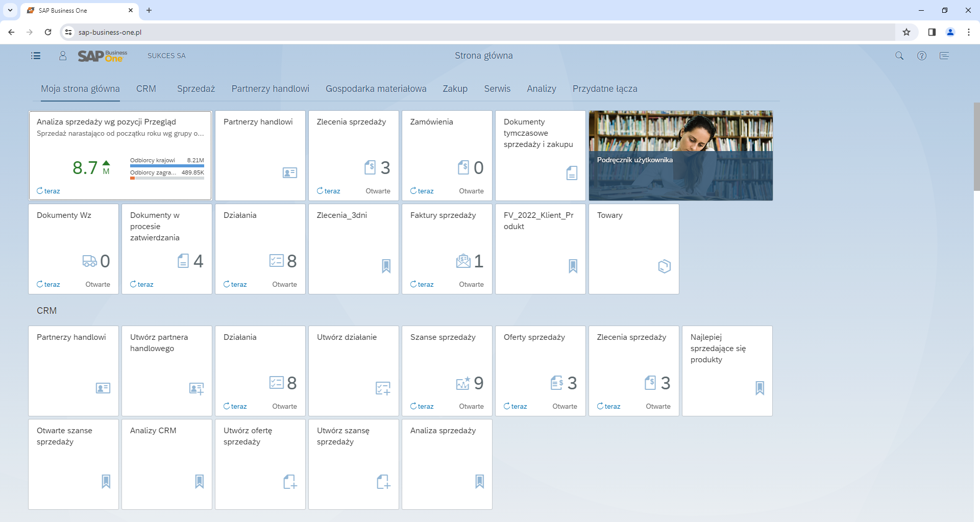Click the page vertical scrollbar
Image resolution: width=980 pixels, height=522 pixels.
(976, 147)
